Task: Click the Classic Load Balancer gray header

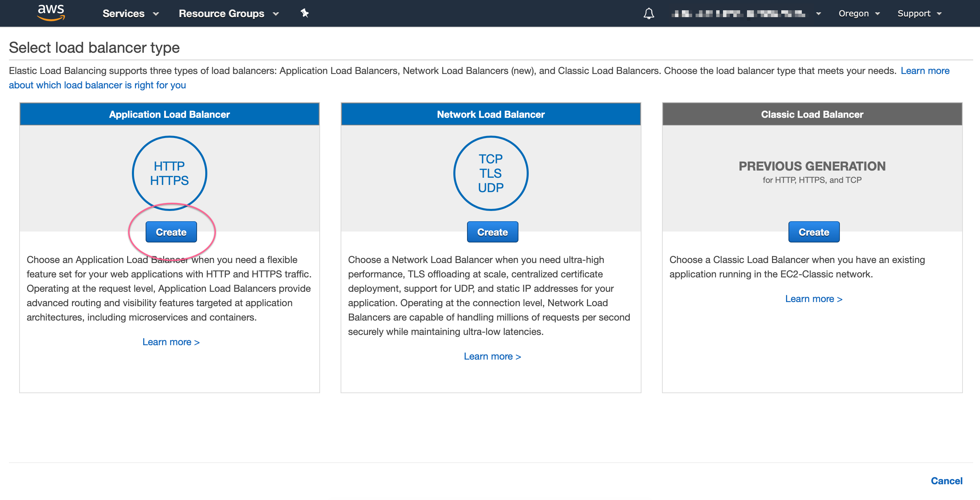Action: coord(812,114)
